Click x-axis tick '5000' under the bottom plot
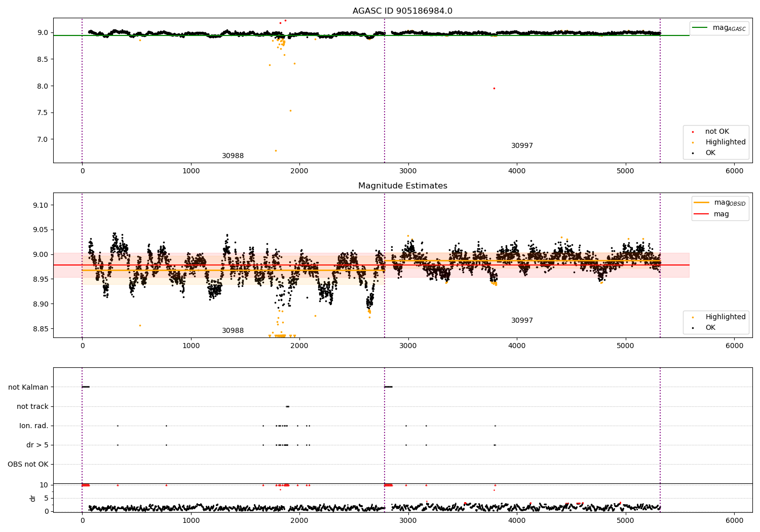This screenshot has height=532, width=760. click(625, 520)
